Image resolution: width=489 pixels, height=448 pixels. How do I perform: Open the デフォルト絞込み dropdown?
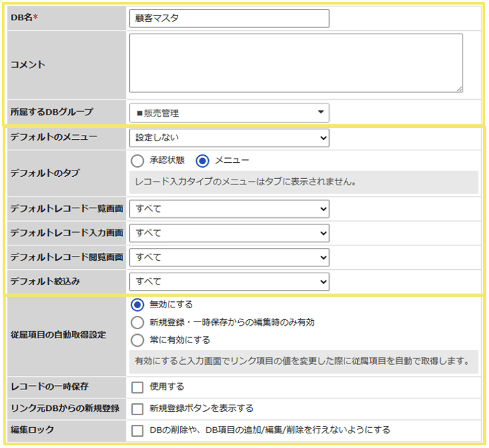[229, 282]
